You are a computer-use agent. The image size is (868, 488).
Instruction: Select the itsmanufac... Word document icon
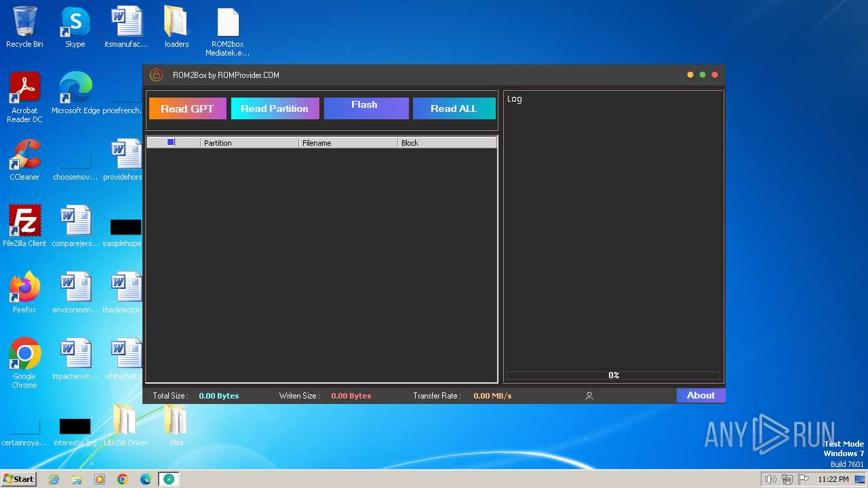pos(126,27)
